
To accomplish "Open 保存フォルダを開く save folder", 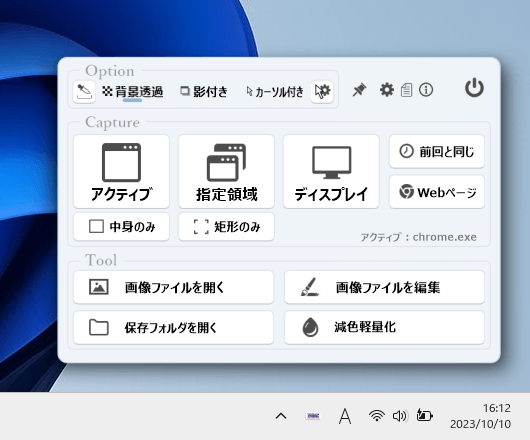I will (x=173, y=327).
